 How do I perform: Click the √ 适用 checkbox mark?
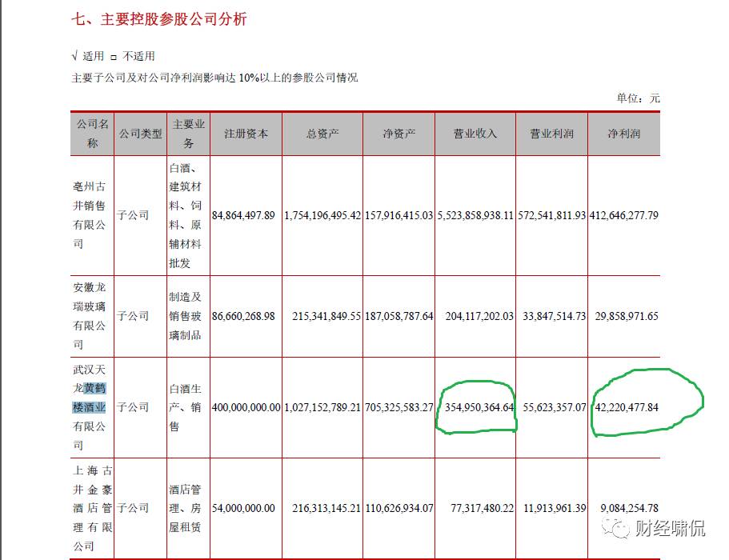[74, 56]
